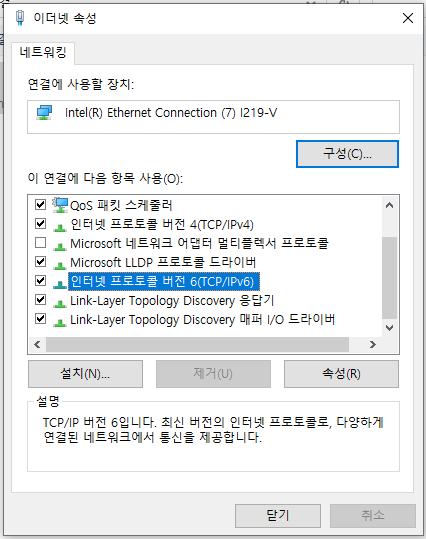This screenshot has height=539, width=426.
Task: Select the 네트워킹 tab
Action: (43, 53)
